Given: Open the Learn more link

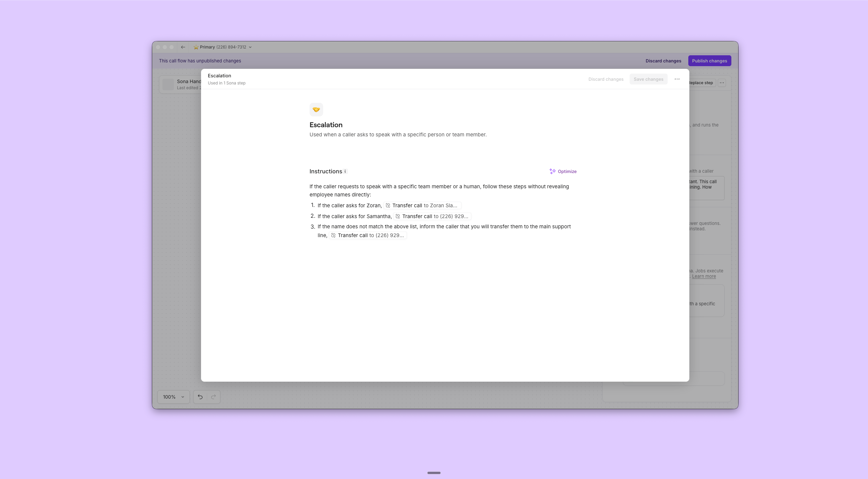Looking at the screenshot, I should click(704, 276).
